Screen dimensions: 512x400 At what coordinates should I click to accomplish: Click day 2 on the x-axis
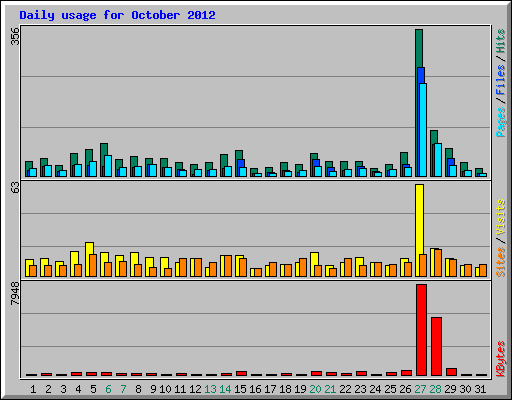[48, 389]
